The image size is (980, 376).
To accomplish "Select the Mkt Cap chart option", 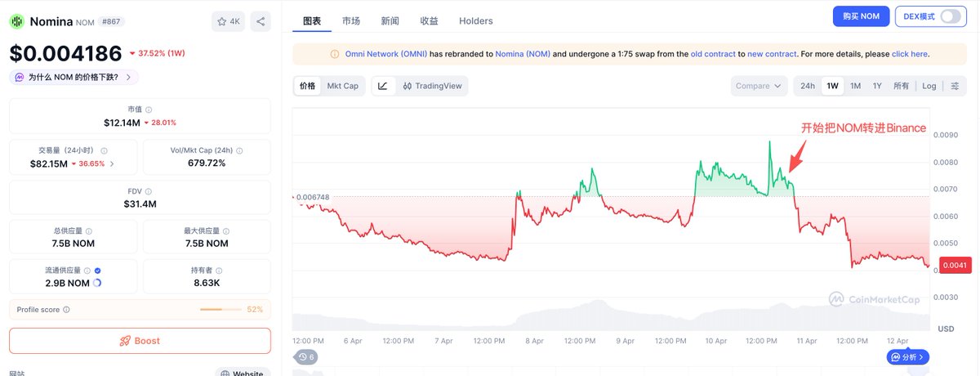I will tap(343, 86).
